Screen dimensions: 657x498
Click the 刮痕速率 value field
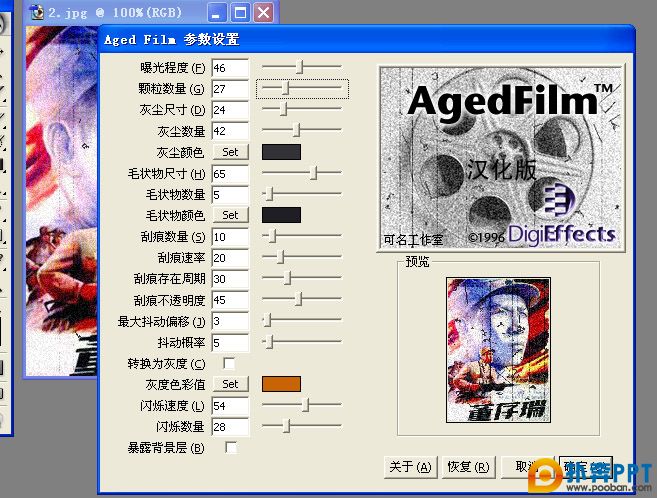[230, 258]
